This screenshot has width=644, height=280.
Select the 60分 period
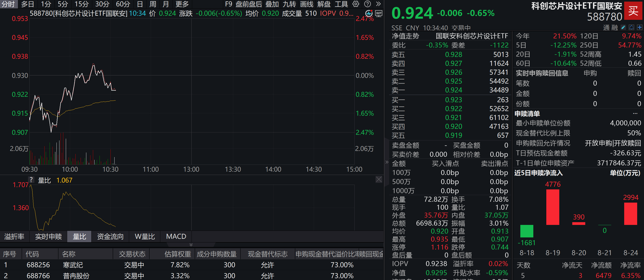(x=123, y=4)
